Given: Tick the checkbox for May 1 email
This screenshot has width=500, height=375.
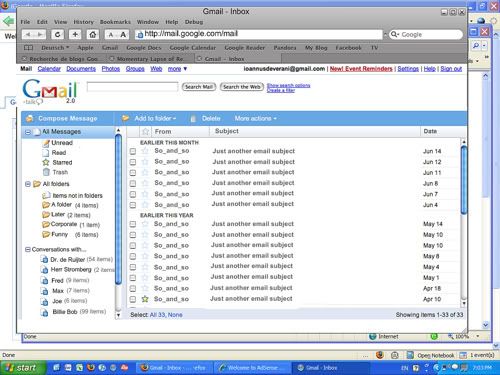Looking at the screenshot, I should pos(133,278).
